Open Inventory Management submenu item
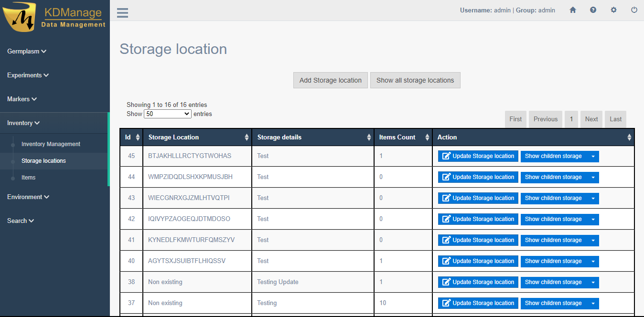Image resolution: width=644 pixels, height=317 pixels. click(x=51, y=144)
